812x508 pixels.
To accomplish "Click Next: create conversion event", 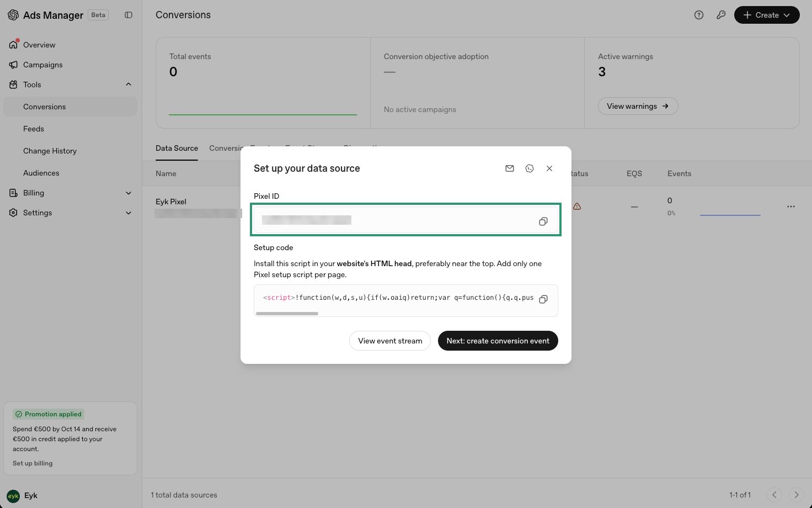I will (498, 341).
